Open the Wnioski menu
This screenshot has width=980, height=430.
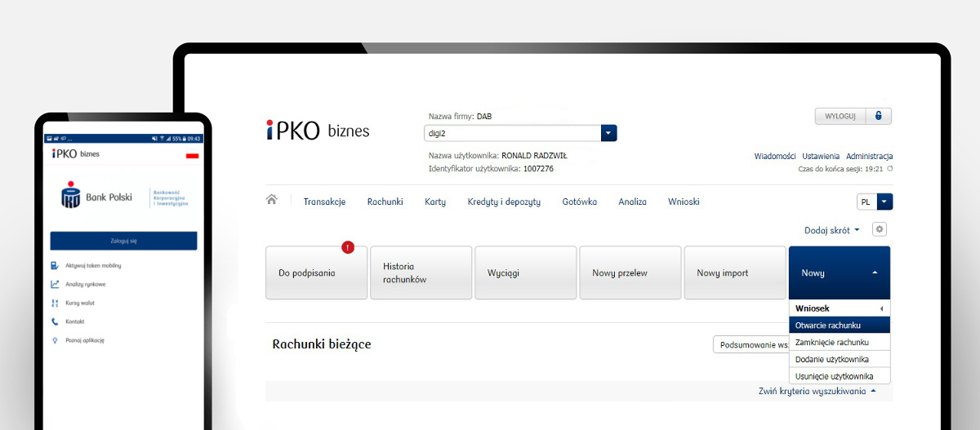[684, 202]
